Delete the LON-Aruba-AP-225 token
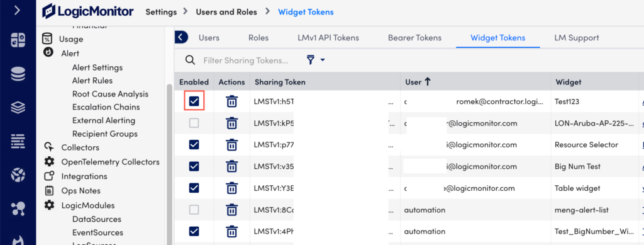This screenshot has width=644, height=245. (232, 123)
